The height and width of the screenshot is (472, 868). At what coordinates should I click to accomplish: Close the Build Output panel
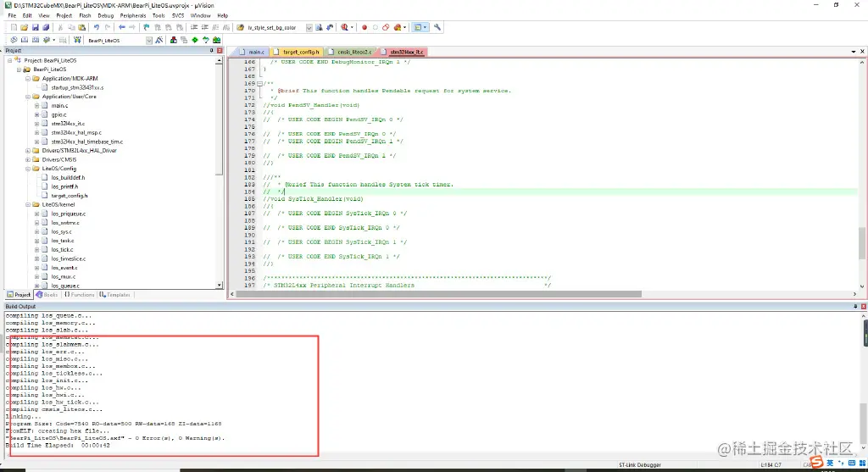coord(863,306)
